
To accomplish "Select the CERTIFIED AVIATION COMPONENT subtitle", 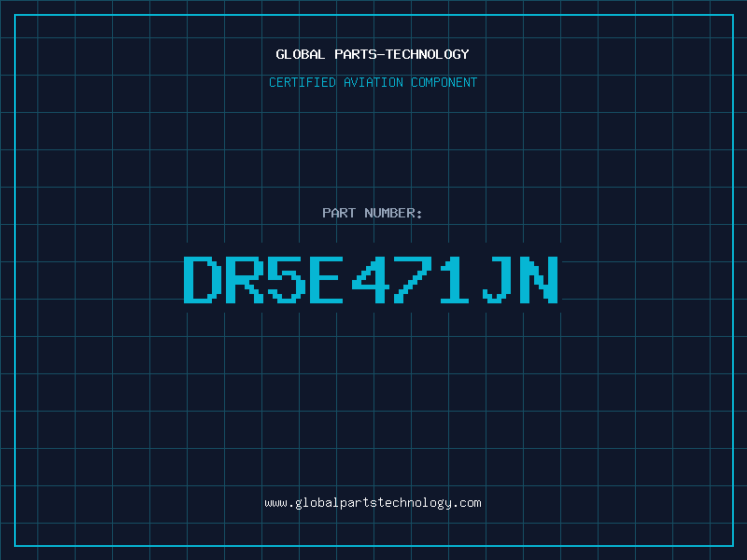I will (x=373, y=82).
